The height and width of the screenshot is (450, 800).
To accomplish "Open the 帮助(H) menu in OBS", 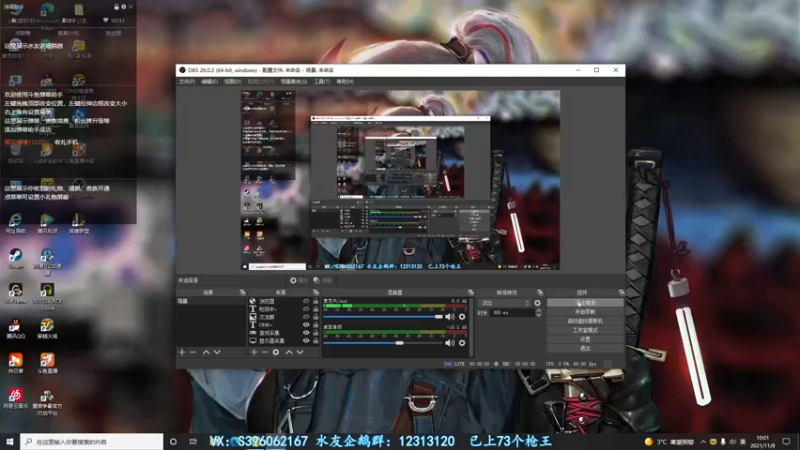I will (x=345, y=82).
